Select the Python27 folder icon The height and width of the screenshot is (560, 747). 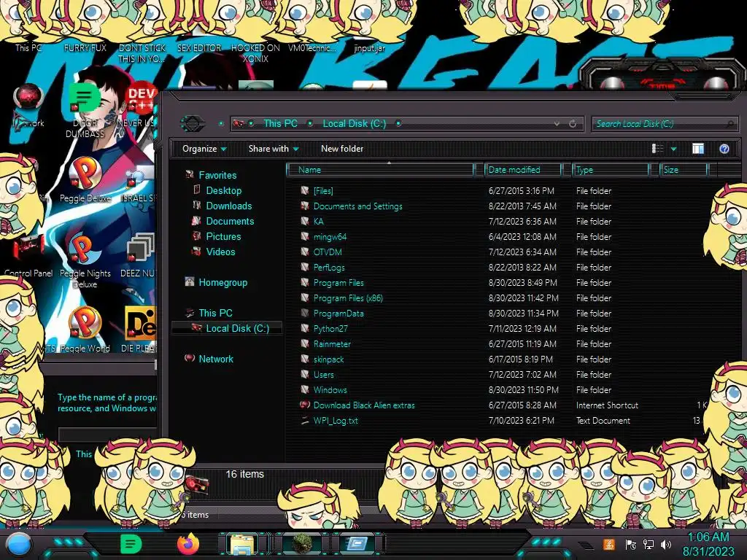[305, 328]
